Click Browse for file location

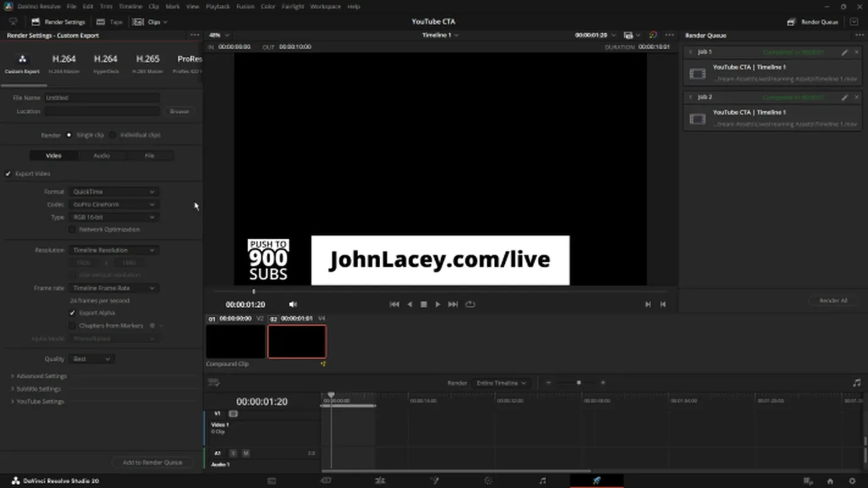(x=179, y=112)
